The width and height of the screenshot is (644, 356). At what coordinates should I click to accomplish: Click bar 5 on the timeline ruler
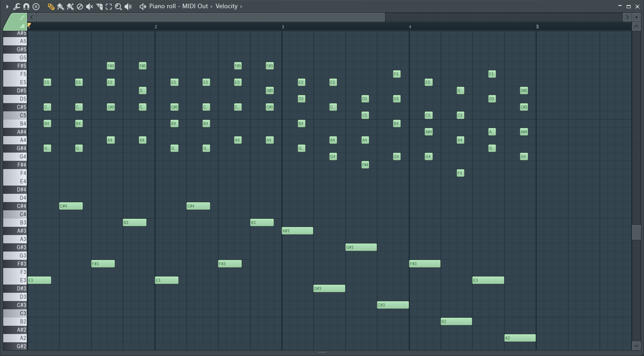pos(537,27)
